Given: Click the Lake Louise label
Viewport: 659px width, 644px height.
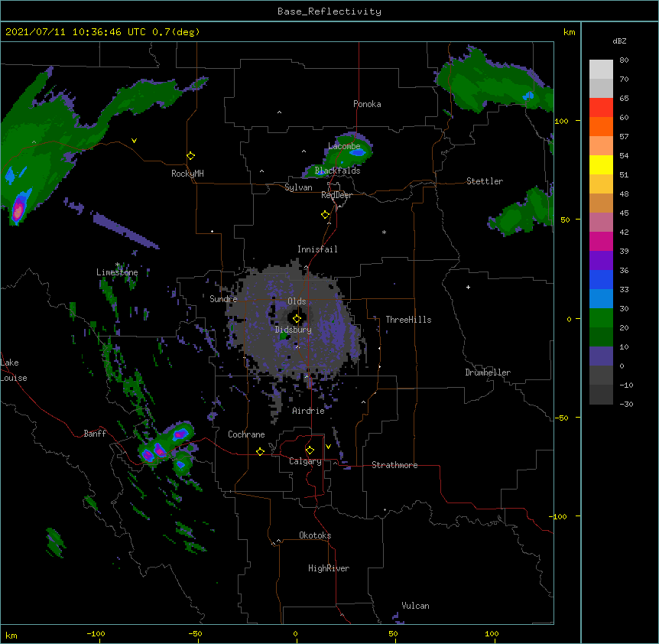Looking at the screenshot, I should point(14,370).
